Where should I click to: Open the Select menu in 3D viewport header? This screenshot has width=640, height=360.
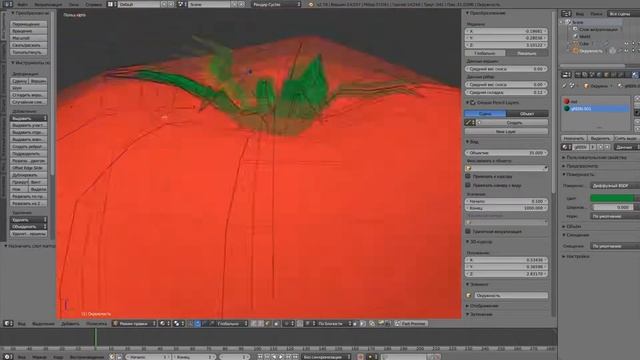[x=43, y=324]
